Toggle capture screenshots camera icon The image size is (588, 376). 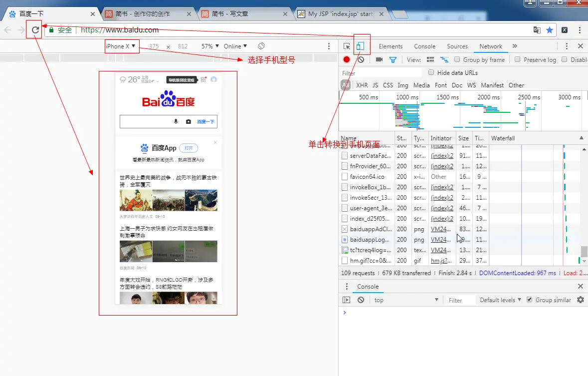pyautogui.click(x=379, y=59)
